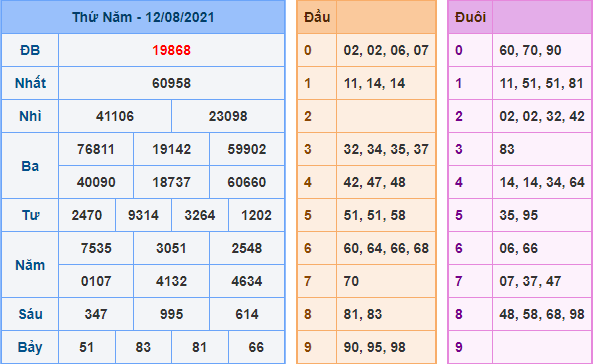Select Đầu values '32, 34, 35, 37'
Image resolution: width=593 pixels, height=364 pixels.
(x=386, y=149)
